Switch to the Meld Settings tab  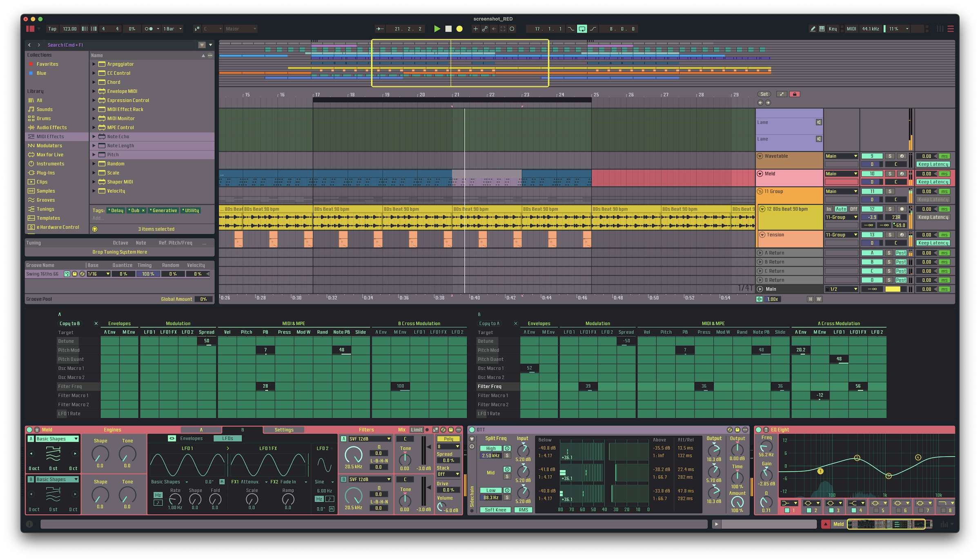coord(284,430)
